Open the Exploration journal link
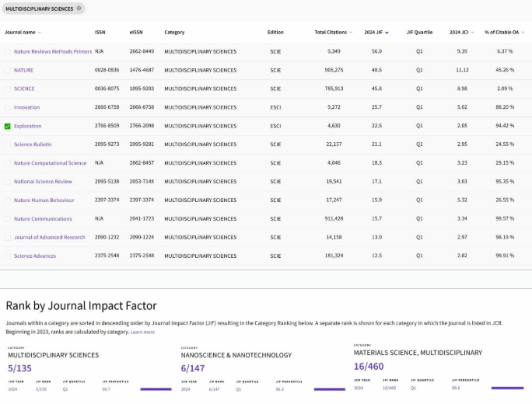 [28, 126]
